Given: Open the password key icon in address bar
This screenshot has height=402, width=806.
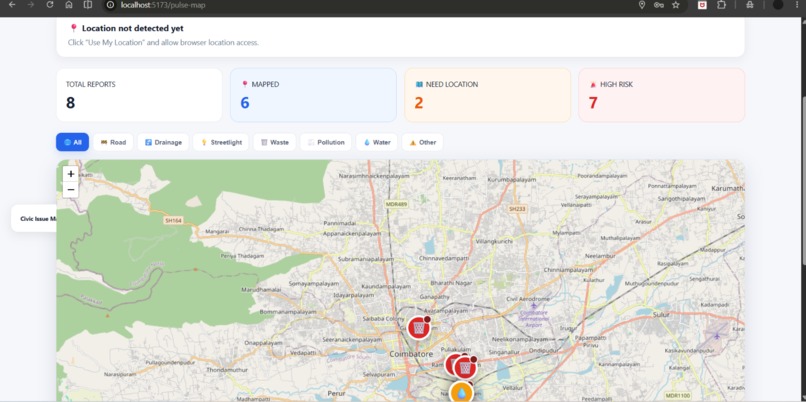Looking at the screenshot, I should pyautogui.click(x=658, y=5).
